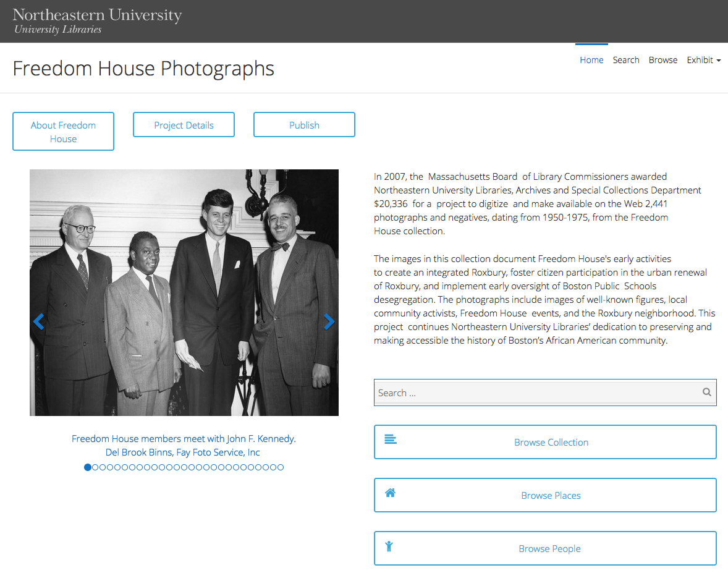
Task: Click the next slide chevron arrow
Action: (x=329, y=321)
